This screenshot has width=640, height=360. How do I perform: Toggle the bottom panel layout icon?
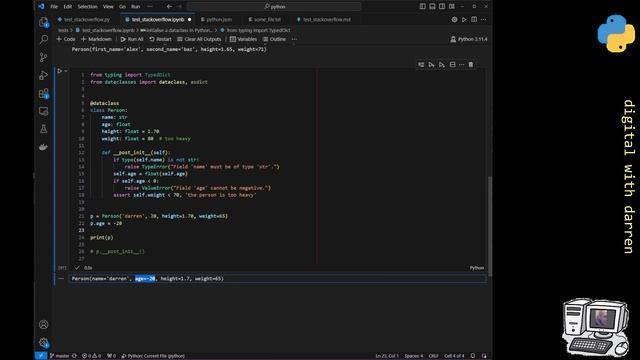[x=432, y=7]
